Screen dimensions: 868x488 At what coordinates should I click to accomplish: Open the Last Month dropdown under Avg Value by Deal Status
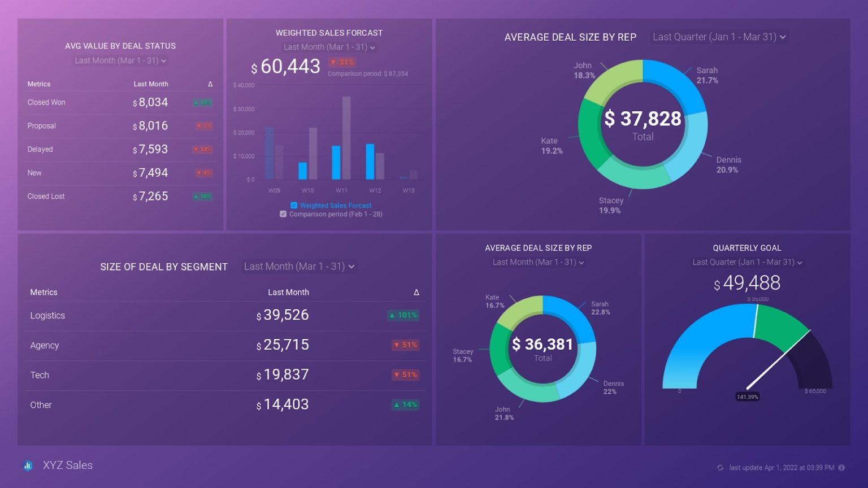click(x=119, y=60)
